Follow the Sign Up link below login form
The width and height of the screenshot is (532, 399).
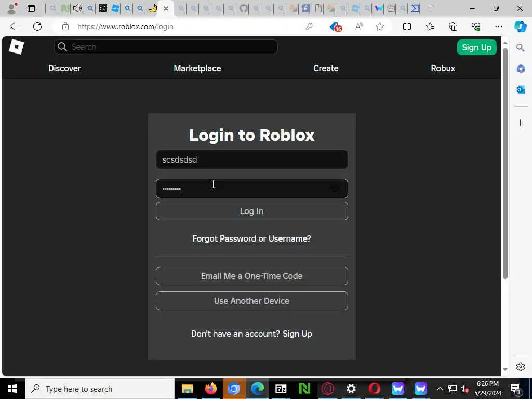tap(297, 334)
